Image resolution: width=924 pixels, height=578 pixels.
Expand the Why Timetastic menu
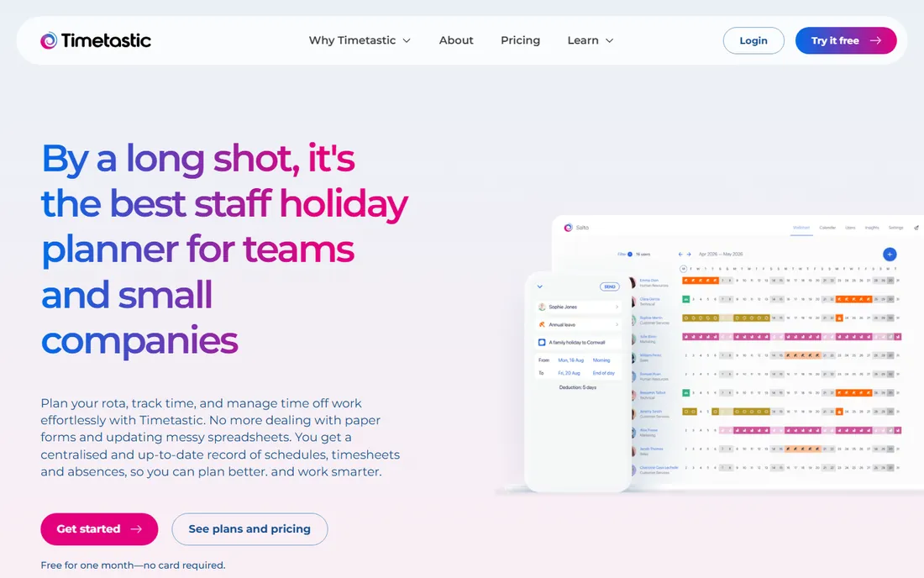click(x=360, y=40)
